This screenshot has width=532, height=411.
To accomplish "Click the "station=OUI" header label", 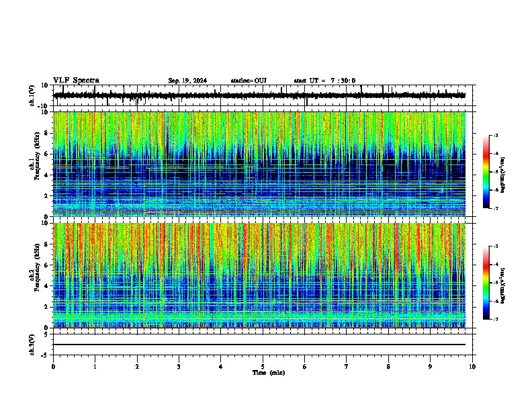I will 249,81.
